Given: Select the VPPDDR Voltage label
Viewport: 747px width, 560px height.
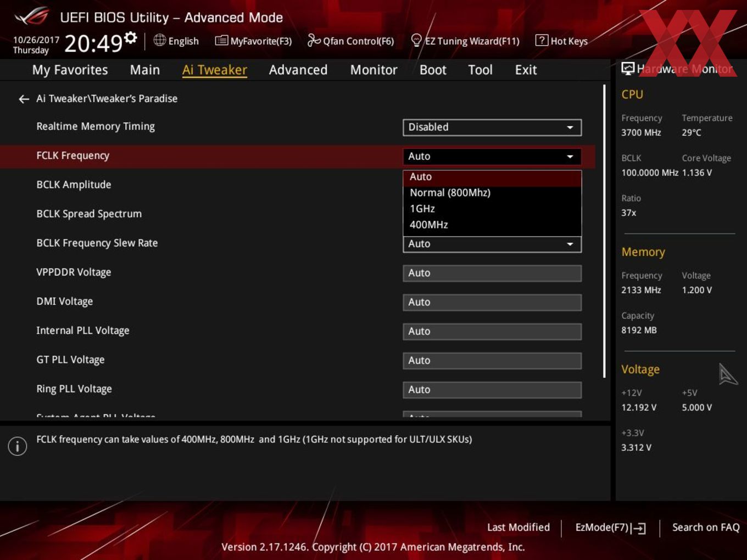Looking at the screenshot, I should click(74, 272).
